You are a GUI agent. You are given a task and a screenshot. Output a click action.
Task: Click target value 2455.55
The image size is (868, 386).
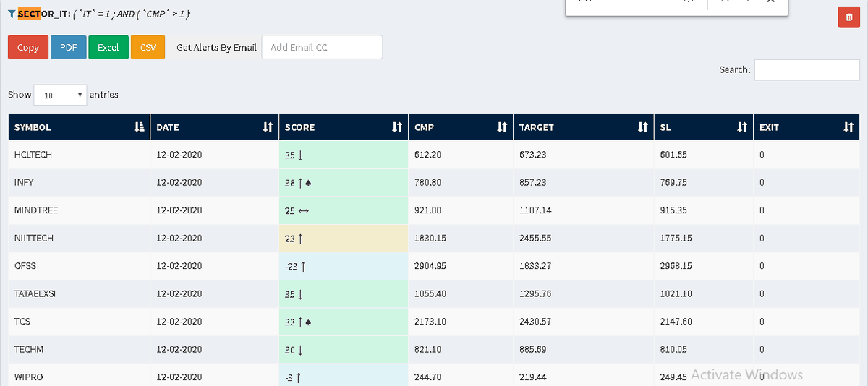[535, 238]
